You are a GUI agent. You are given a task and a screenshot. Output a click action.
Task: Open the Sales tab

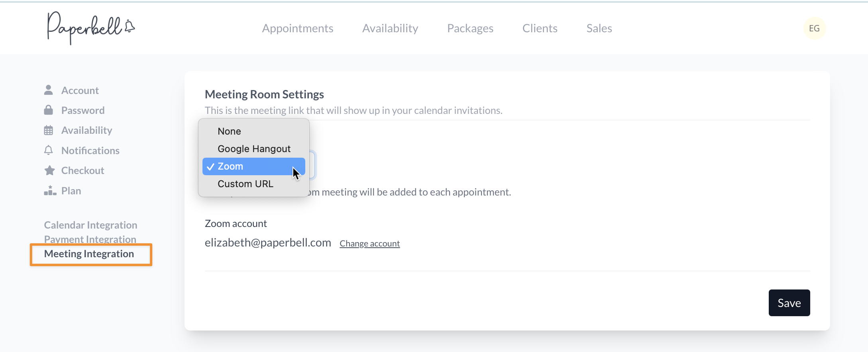pyautogui.click(x=599, y=28)
